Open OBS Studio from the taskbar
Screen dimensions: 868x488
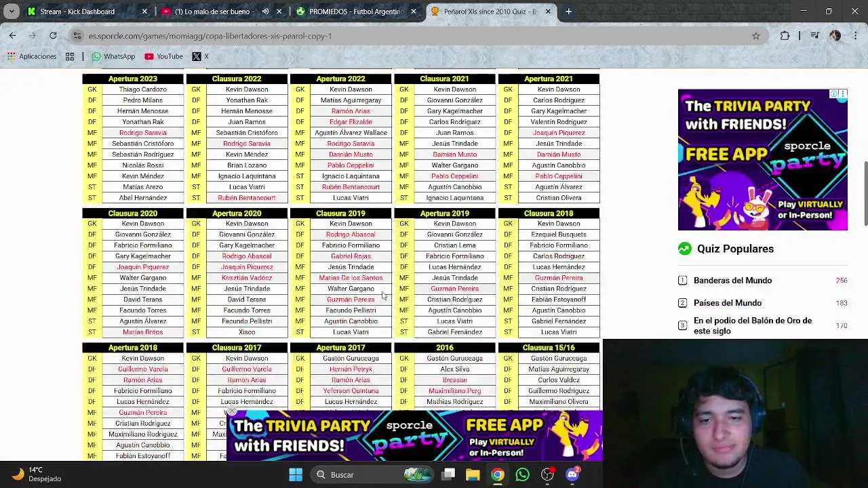click(x=547, y=474)
